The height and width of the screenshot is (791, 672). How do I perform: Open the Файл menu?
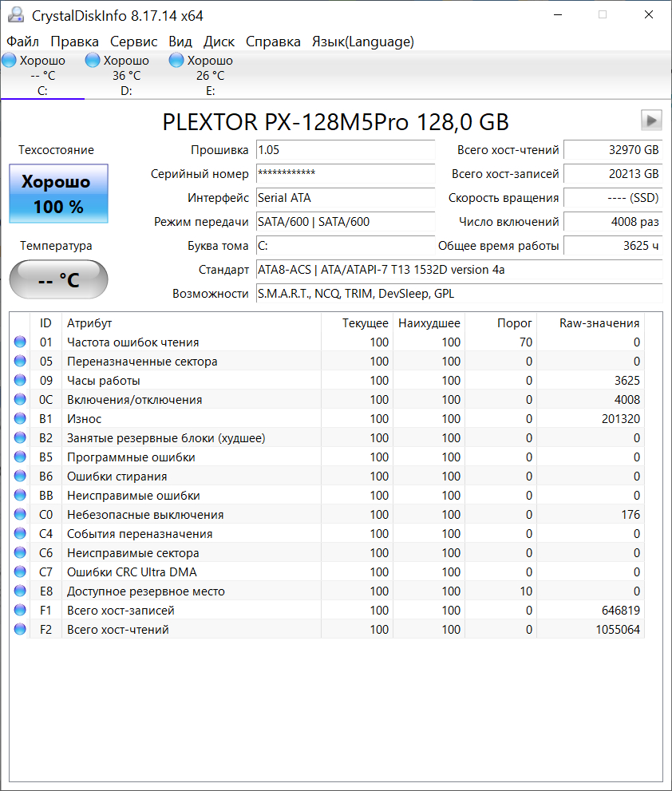(22, 42)
